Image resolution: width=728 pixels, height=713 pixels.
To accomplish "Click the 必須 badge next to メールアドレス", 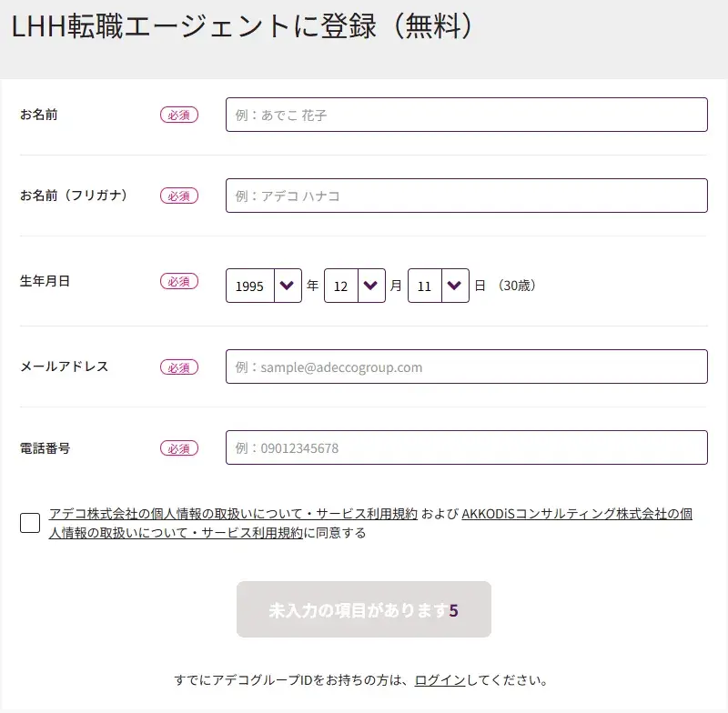I will click(178, 367).
